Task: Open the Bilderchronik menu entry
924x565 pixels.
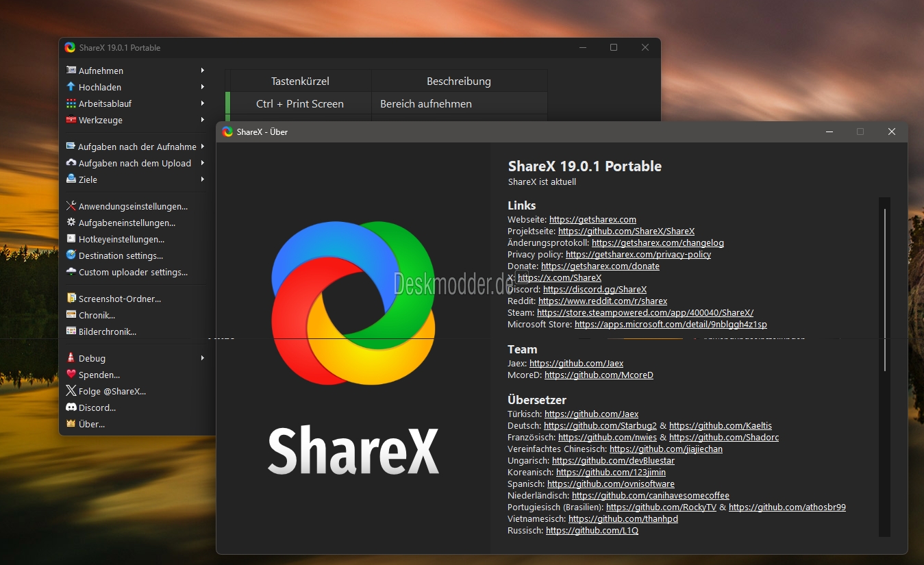Action: click(108, 331)
